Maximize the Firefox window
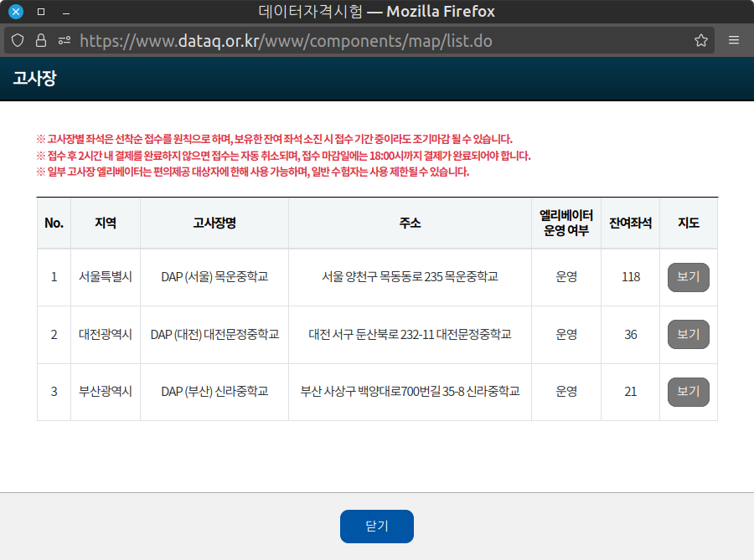The height and width of the screenshot is (560, 754). (x=41, y=12)
